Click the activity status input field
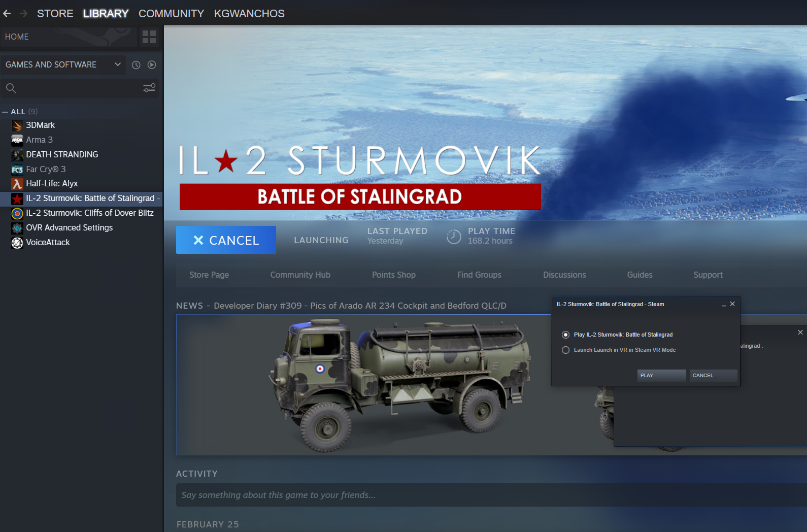The width and height of the screenshot is (807, 532). (x=491, y=495)
